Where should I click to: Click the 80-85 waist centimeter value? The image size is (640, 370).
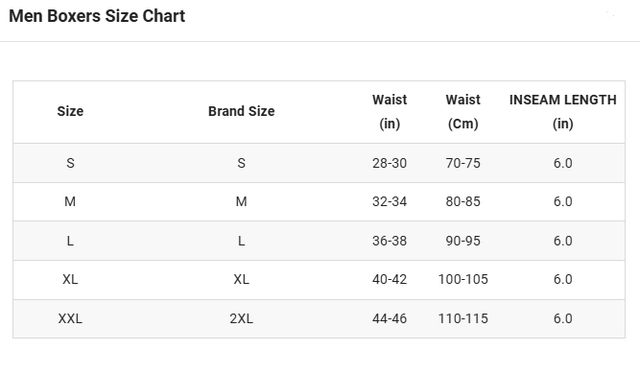pyautogui.click(x=463, y=202)
